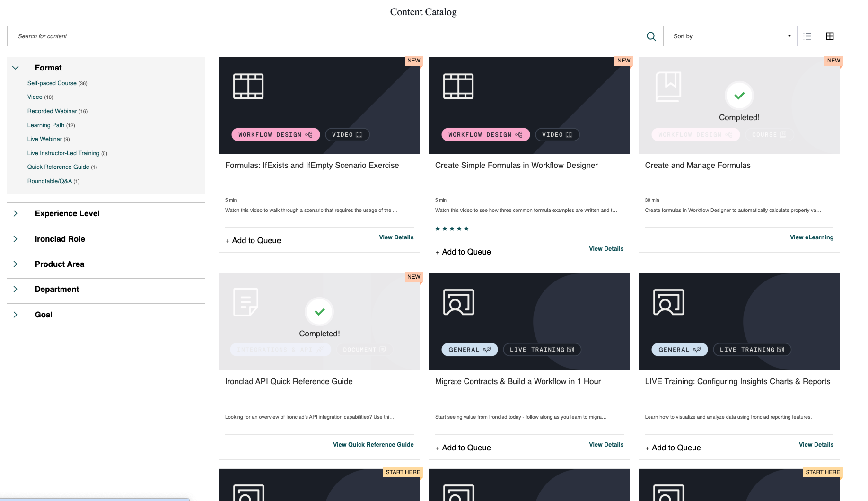This screenshot has height=501, width=868.
Task: Click video film icon on IfExists card
Action: click(248, 86)
